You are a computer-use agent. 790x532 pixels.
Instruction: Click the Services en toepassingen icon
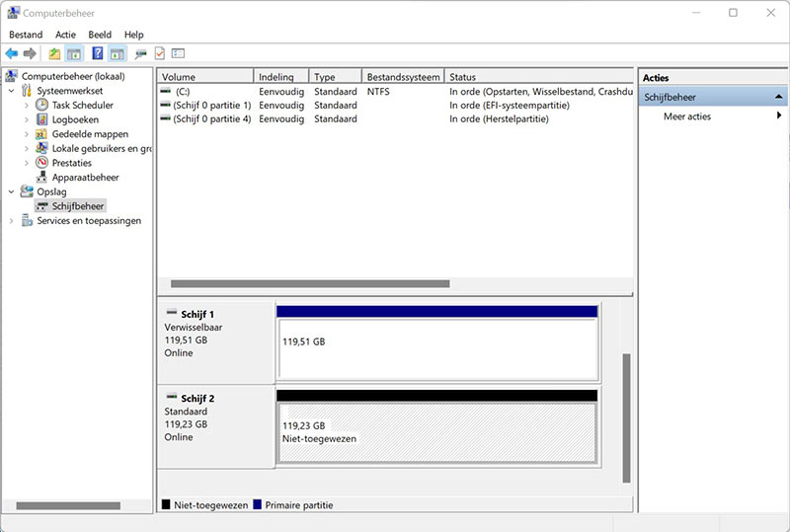pyautogui.click(x=27, y=221)
